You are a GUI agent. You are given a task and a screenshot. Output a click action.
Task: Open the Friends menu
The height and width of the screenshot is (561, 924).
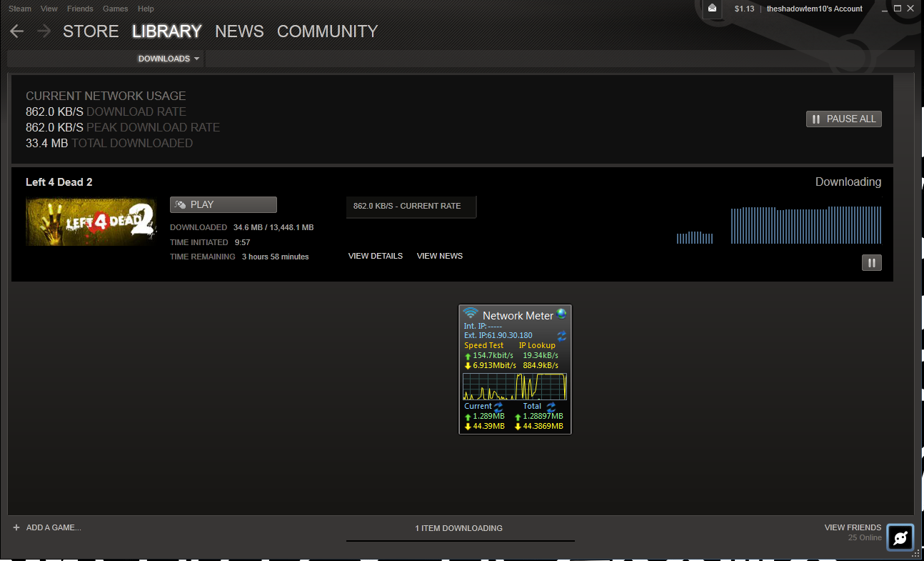(80, 9)
